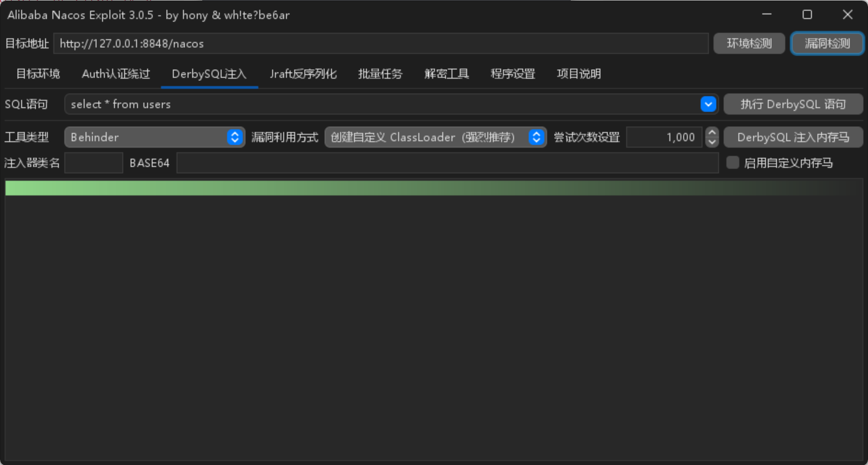
Task: Open the 工具类型 Behinder dropdown
Action: click(154, 137)
